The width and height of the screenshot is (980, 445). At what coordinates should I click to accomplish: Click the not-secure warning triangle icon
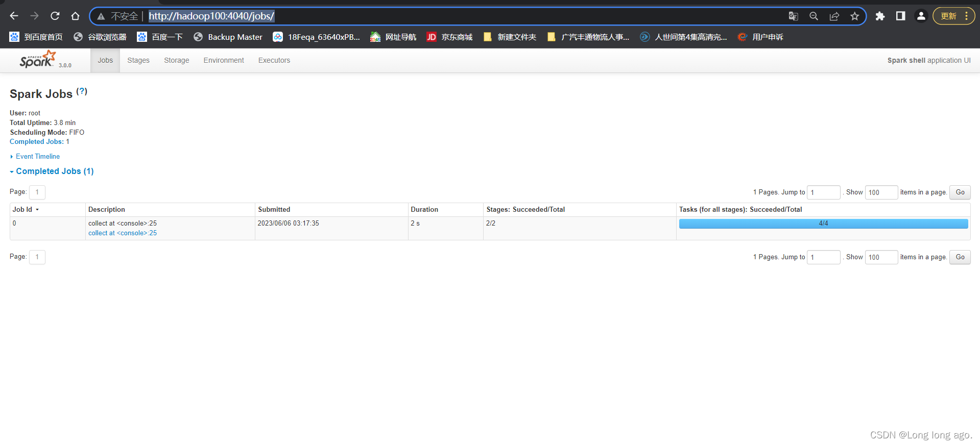(101, 16)
